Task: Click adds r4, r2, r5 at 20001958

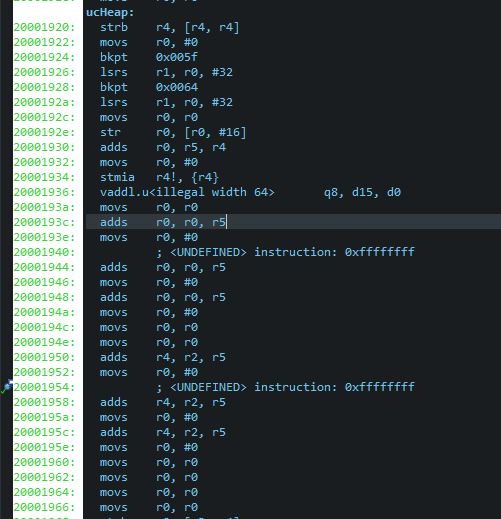Action: point(163,402)
